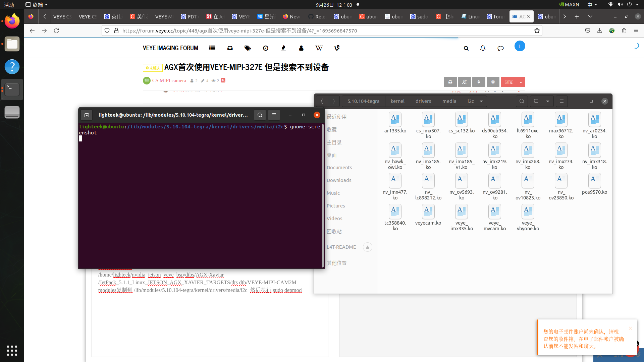Screen dimensions: 644x362
Task: Open new terminal tab button
Action: tap(87, 115)
